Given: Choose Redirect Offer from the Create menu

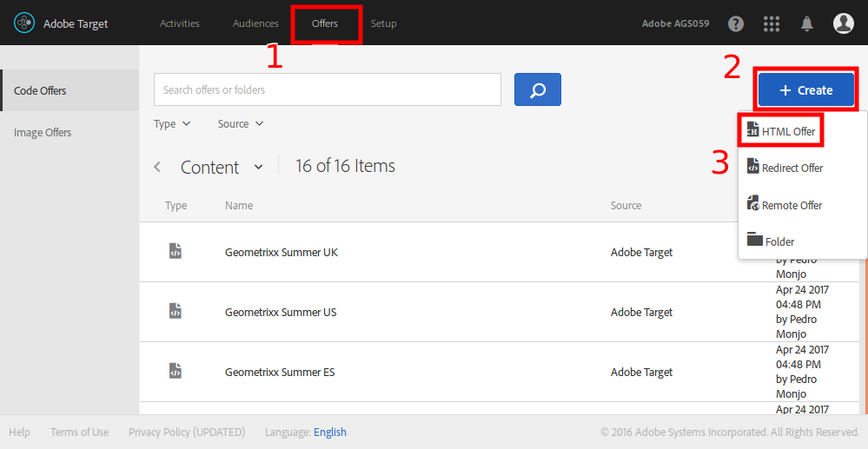Looking at the screenshot, I should click(785, 168).
